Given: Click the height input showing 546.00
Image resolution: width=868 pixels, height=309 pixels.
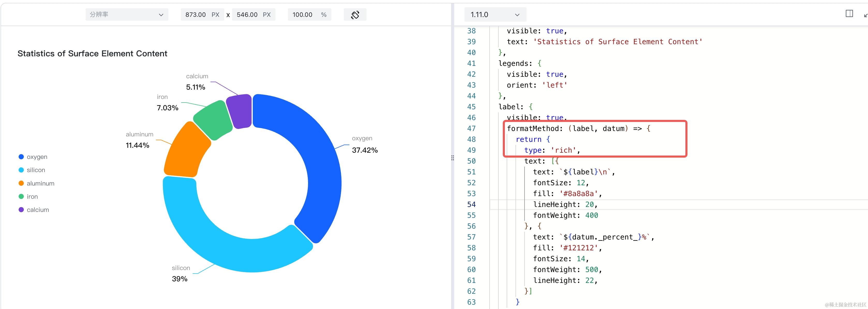Looking at the screenshot, I should click(247, 15).
